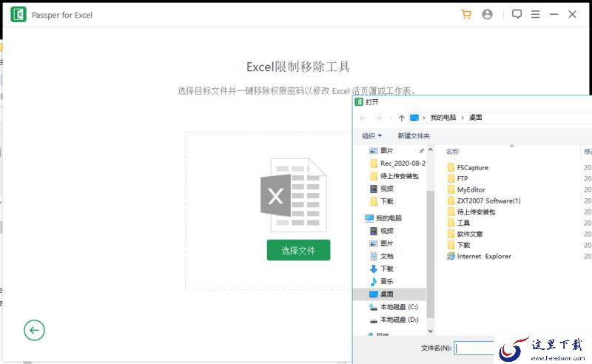Click 桌面 in the address path
Viewport: 592px width, 364px height.
point(475,118)
